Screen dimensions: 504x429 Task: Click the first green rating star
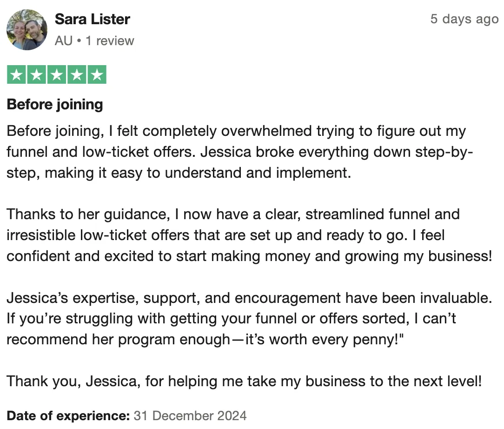[16, 74]
